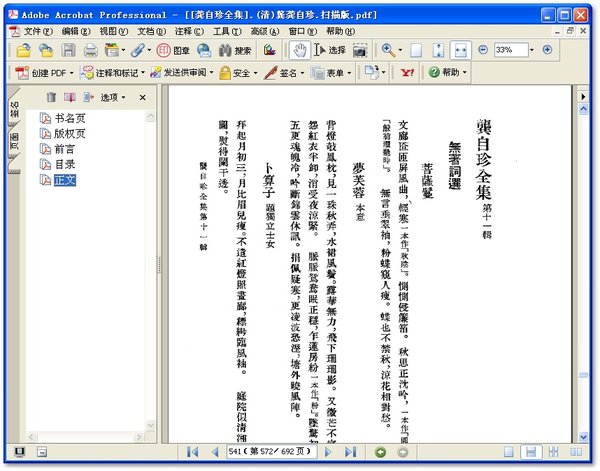This screenshot has width=600, height=471.
Task: Click the expand current bookmark icon
Action: [89, 97]
